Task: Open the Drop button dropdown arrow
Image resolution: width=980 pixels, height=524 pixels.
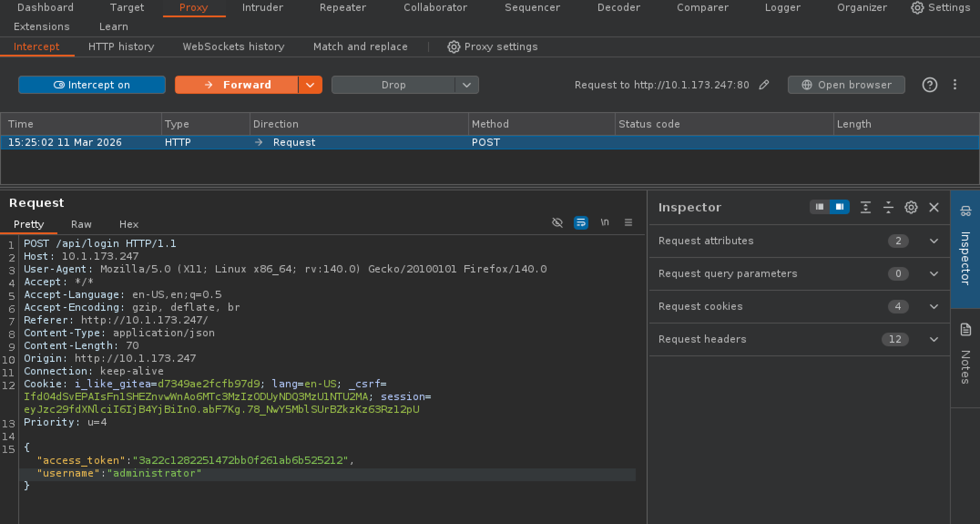Action: pos(466,85)
